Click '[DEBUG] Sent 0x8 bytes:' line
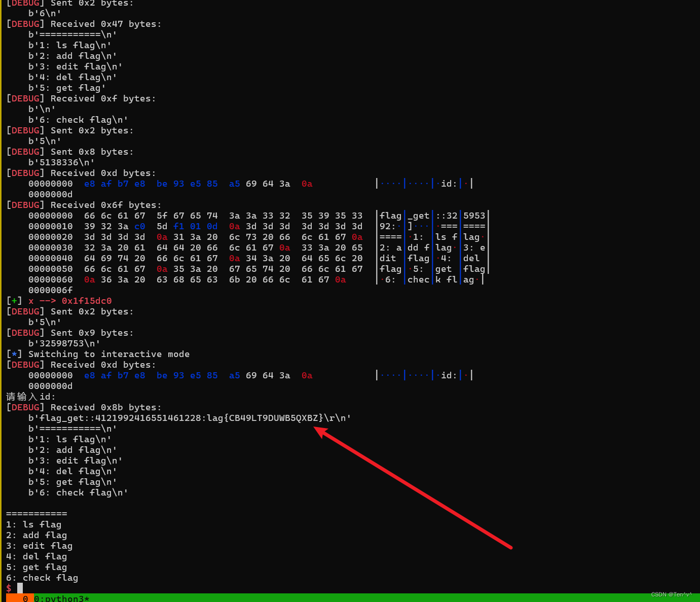This screenshot has width=700, height=602. point(70,152)
